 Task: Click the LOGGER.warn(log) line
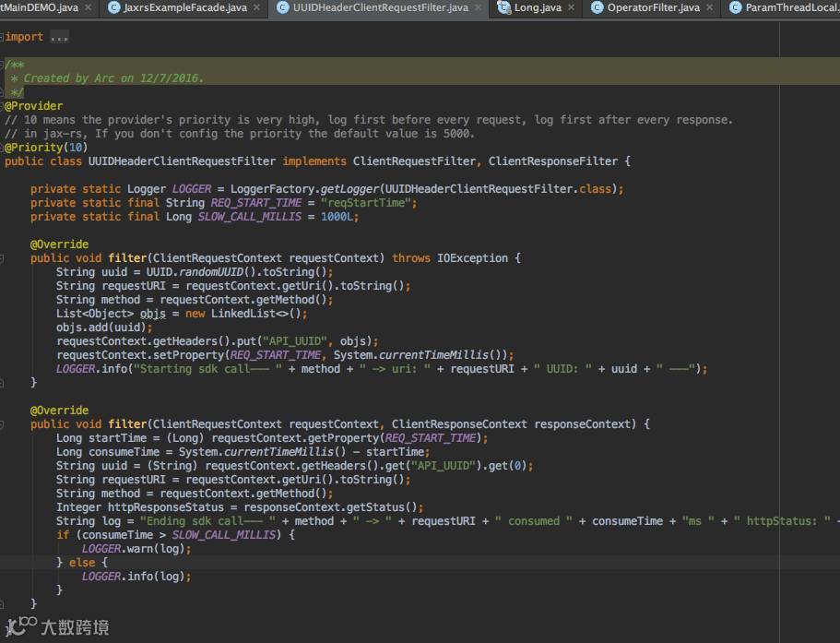(x=136, y=549)
